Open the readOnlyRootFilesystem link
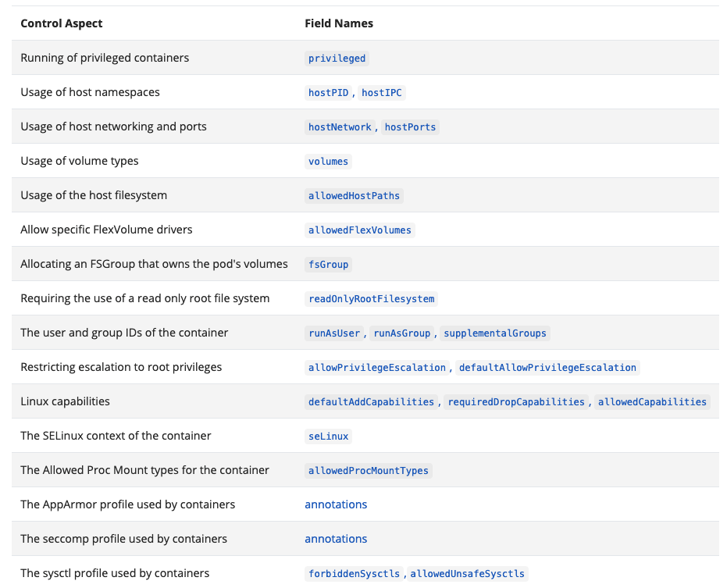This screenshot has height=588, width=727. tap(372, 299)
